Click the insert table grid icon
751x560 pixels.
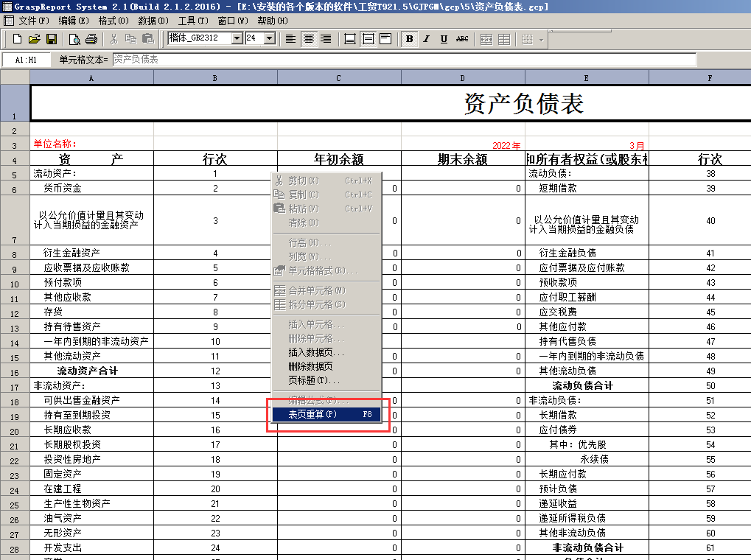click(505, 38)
